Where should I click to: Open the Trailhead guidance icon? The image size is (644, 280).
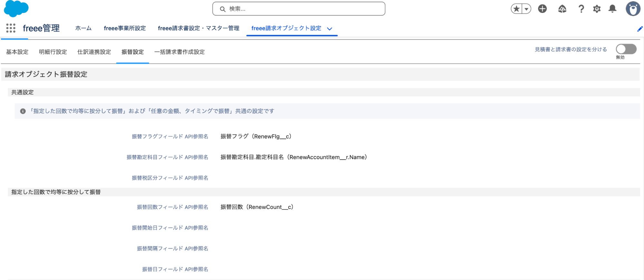(562, 9)
